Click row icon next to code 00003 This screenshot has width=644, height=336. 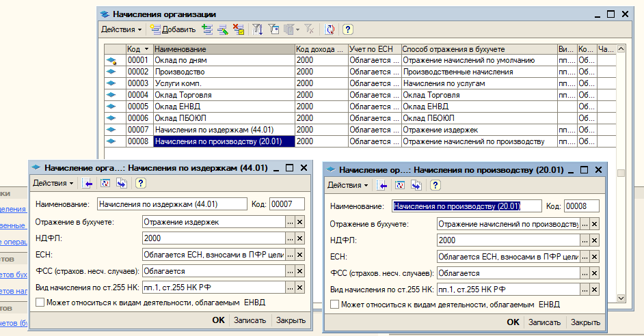[x=111, y=83]
